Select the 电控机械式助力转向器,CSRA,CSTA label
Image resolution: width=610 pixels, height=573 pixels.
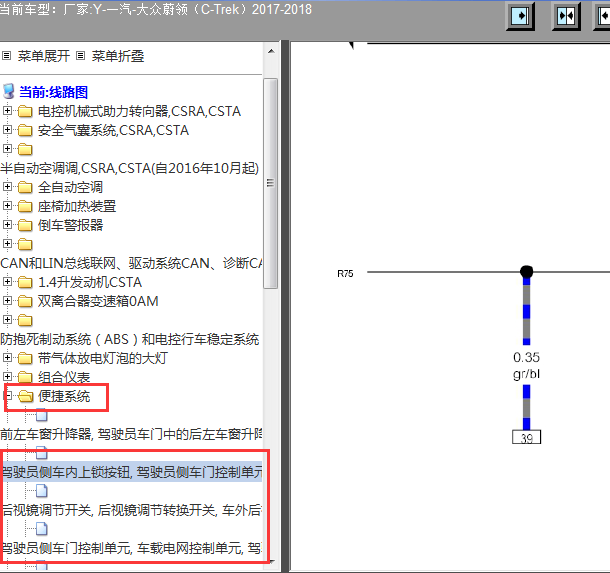coord(139,111)
